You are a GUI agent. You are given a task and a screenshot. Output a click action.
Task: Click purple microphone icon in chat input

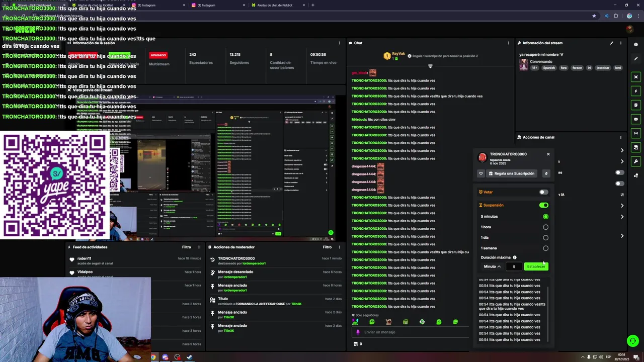pos(358,332)
